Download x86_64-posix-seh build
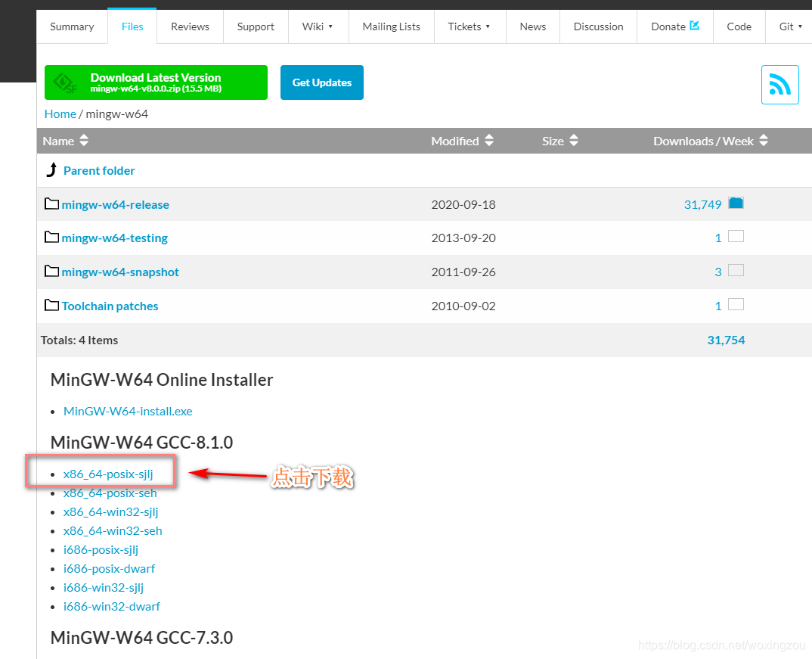This screenshot has width=812, height=659. pyautogui.click(x=110, y=493)
